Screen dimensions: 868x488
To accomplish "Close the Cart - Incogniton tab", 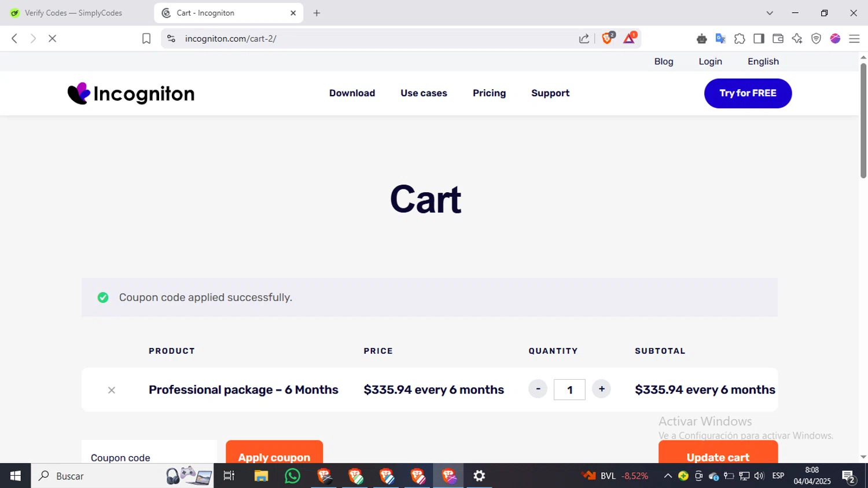I will [x=293, y=13].
